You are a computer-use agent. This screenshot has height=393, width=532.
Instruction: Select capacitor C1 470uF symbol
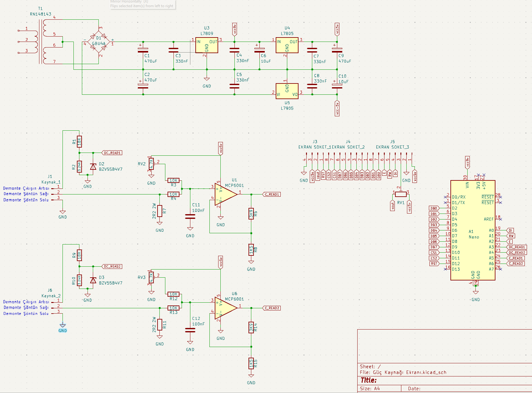[x=143, y=50]
